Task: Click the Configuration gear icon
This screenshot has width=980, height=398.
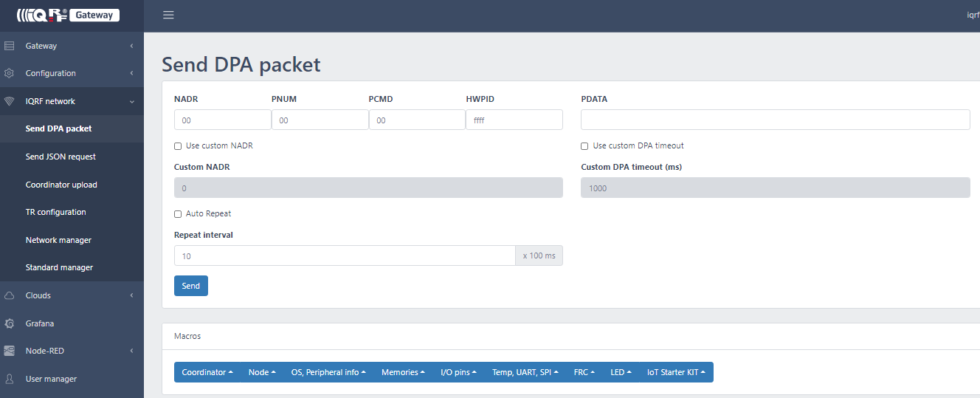Action: tap(10, 73)
